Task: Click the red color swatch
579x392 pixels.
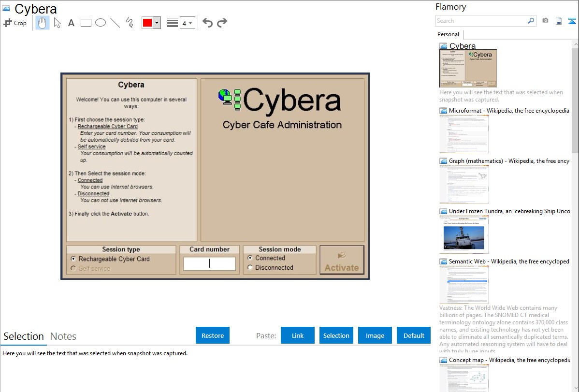Action: (147, 23)
